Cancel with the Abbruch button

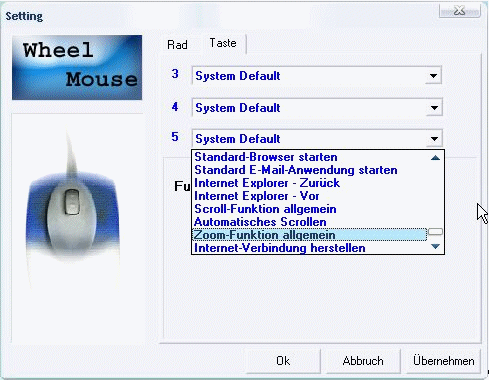click(x=363, y=361)
